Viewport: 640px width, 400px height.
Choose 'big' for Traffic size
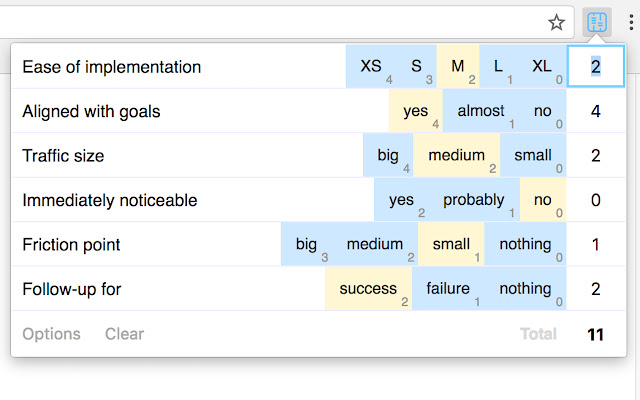tap(388, 156)
